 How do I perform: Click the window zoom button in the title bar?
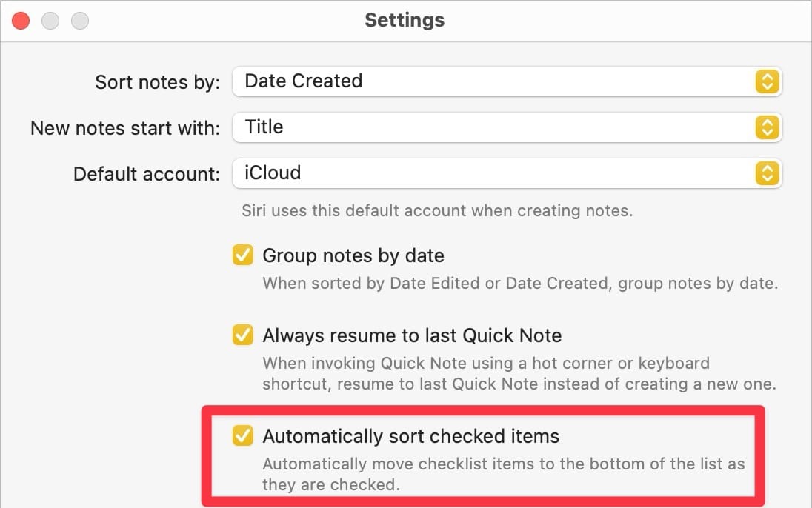(80, 21)
